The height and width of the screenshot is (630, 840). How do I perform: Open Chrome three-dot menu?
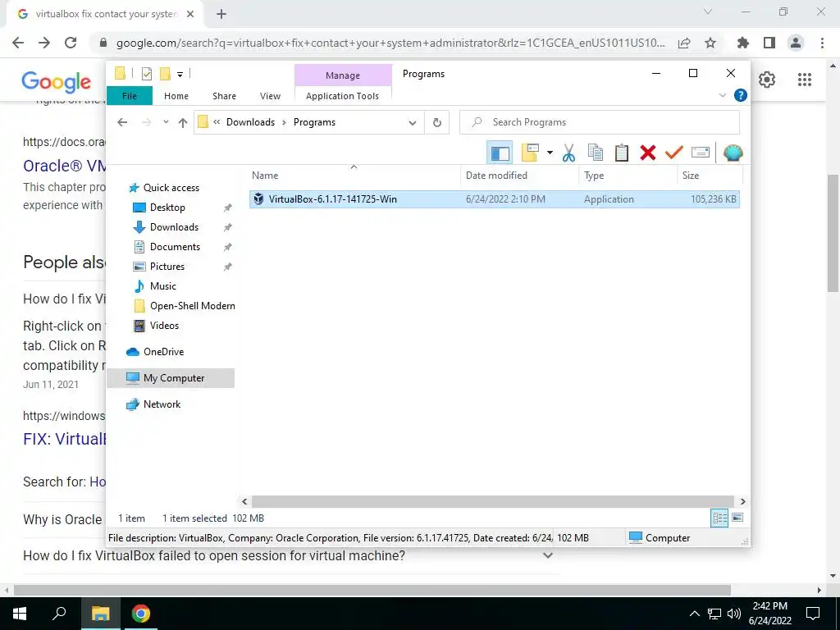pyautogui.click(x=822, y=43)
